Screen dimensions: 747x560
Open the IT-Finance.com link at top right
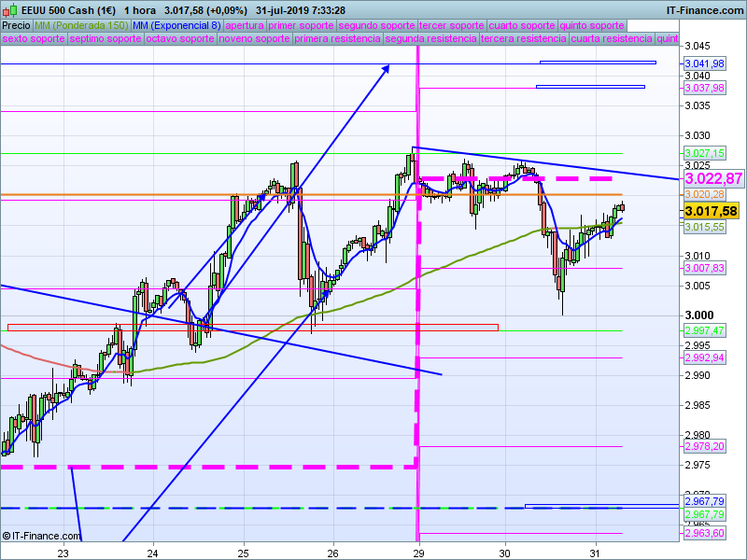tap(704, 9)
